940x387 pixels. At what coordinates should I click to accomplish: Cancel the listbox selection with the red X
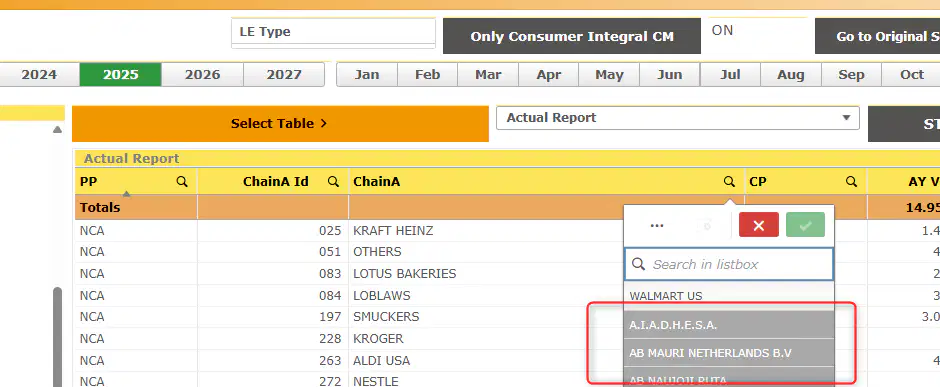758,225
